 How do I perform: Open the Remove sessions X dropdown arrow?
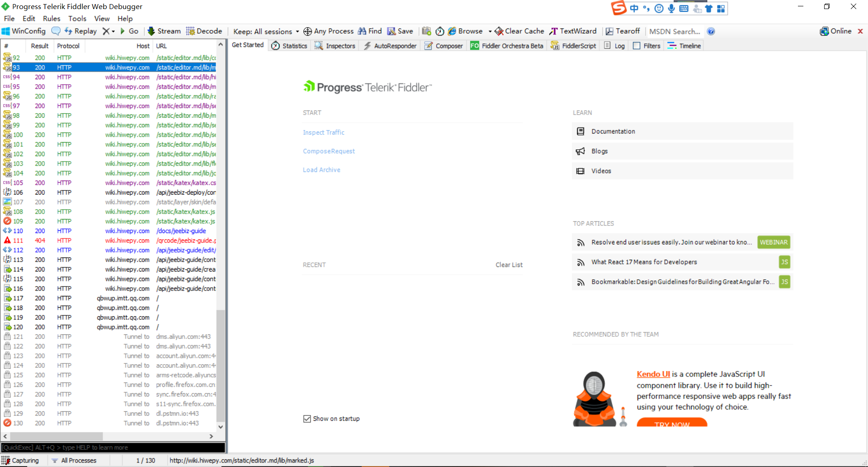pos(113,32)
